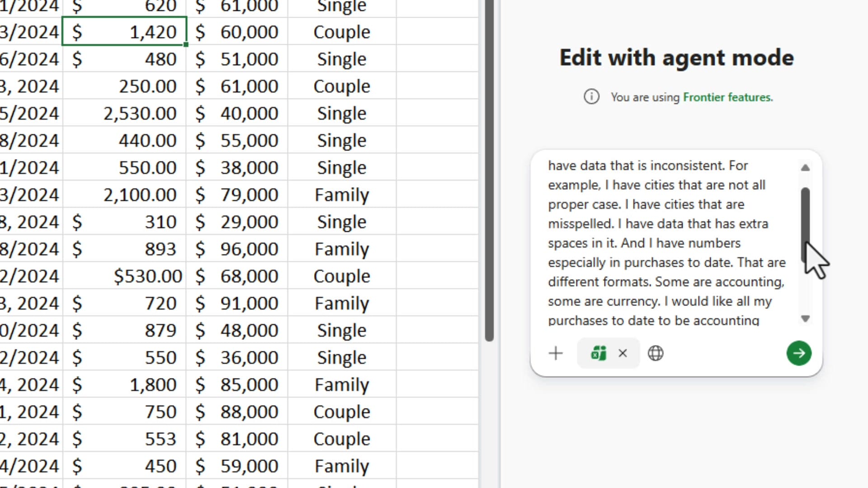Open the Frontier features link
Image resolution: width=868 pixels, height=488 pixels.
point(728,97)
